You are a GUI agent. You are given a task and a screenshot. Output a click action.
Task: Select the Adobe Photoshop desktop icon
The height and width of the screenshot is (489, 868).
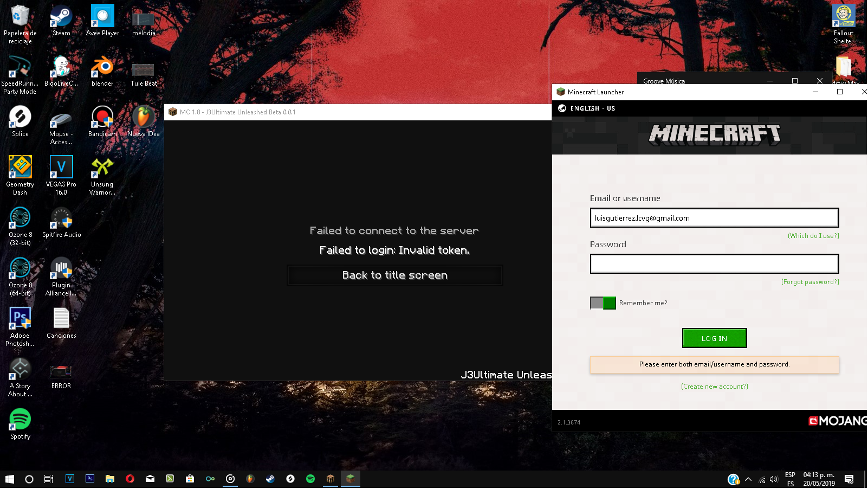(20, 327)
